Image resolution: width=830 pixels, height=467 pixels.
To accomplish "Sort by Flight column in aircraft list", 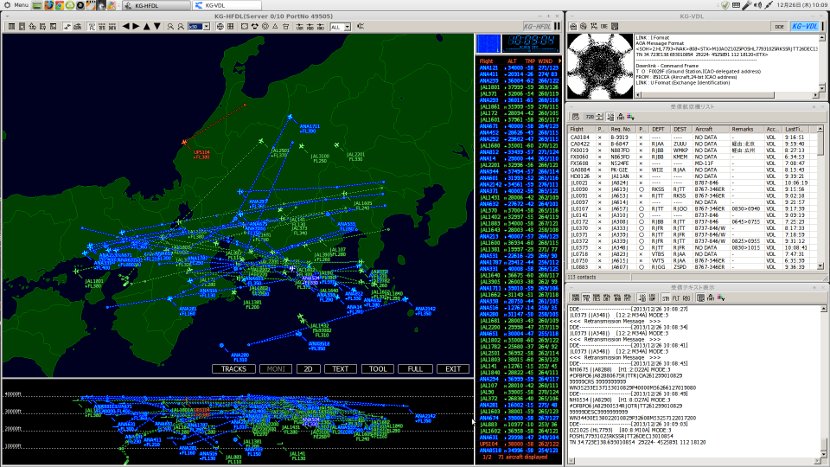I will pos(581,129).
